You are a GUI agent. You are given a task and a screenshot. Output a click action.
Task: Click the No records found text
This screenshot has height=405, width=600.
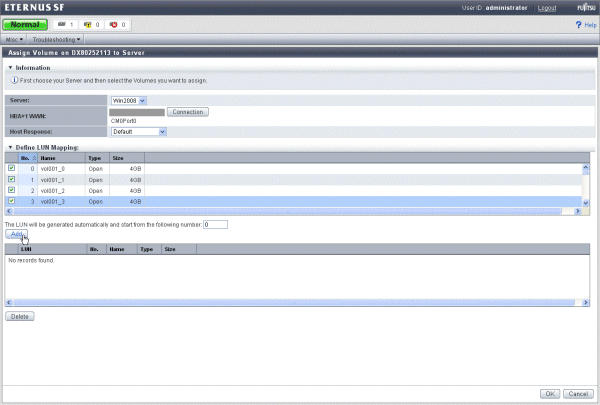tap(31, 260)
